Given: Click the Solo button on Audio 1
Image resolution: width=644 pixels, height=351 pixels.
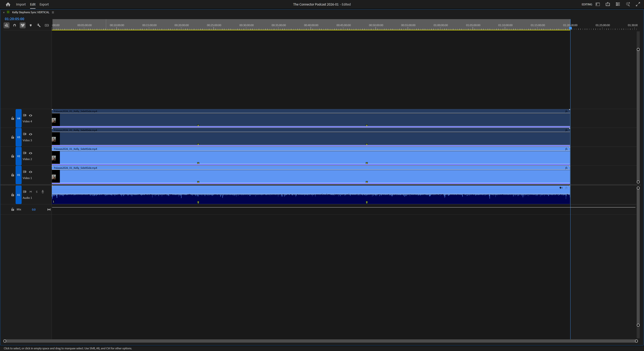Looking at the screenshot, I should point(37,192).
